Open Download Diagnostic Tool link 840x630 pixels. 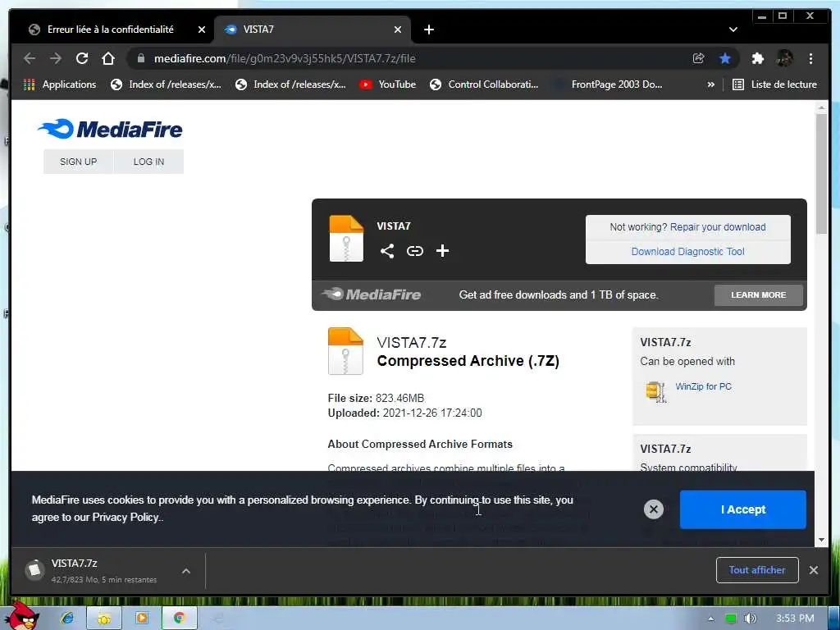[x=687, y=252]
